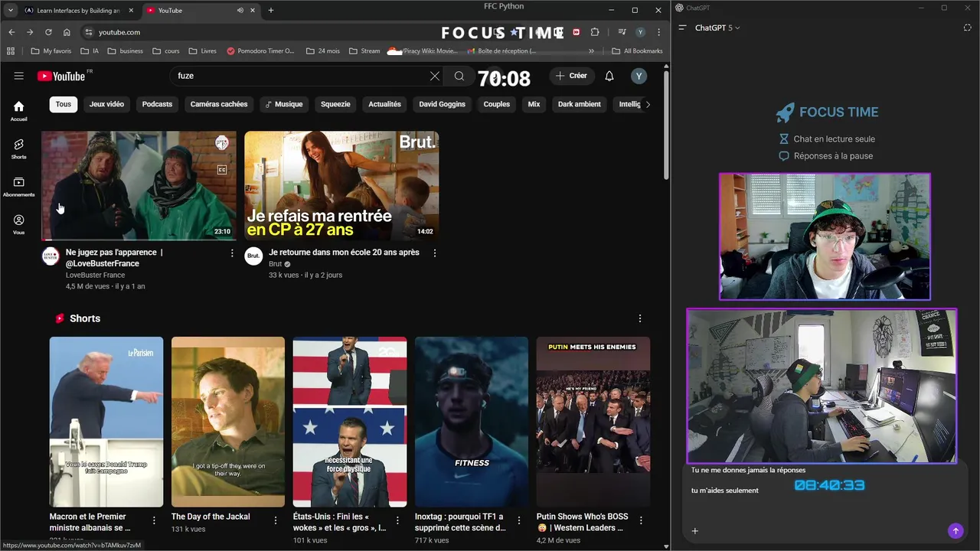
Task: Open the ChatGPT 5 model selector
Action: pyautogui.click(x=717, y=28)
